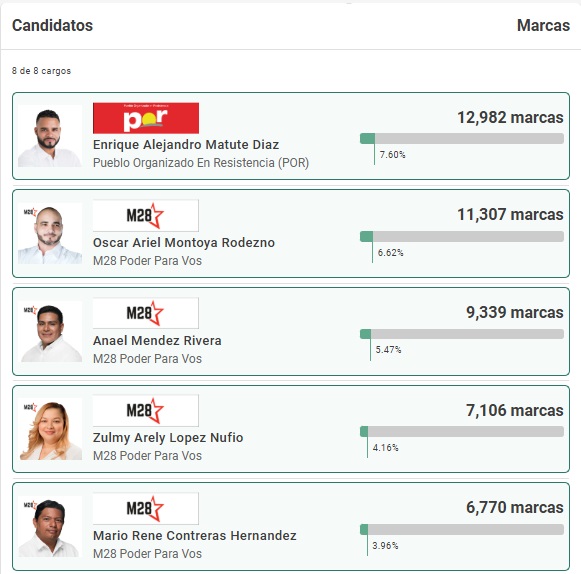Image resolution: width=581 pixels, height=574 pixels.
Task: Click M28 logo above Mario Rene Contreras Hernandez
Action: point(146,508)
